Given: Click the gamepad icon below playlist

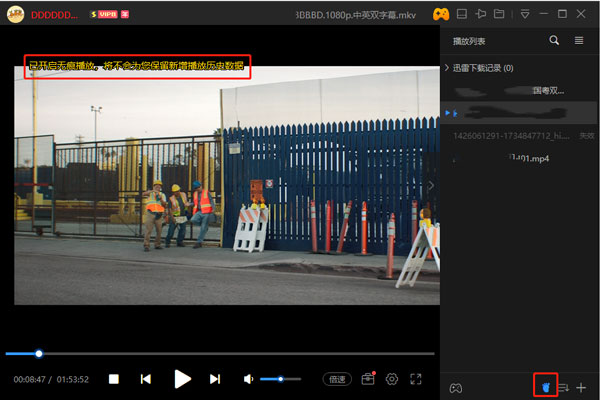Looking at the screenshot, I should [454, 386].
